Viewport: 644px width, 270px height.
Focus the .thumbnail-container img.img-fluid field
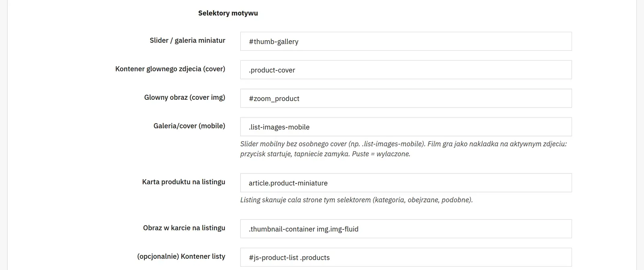pos(406,229)
